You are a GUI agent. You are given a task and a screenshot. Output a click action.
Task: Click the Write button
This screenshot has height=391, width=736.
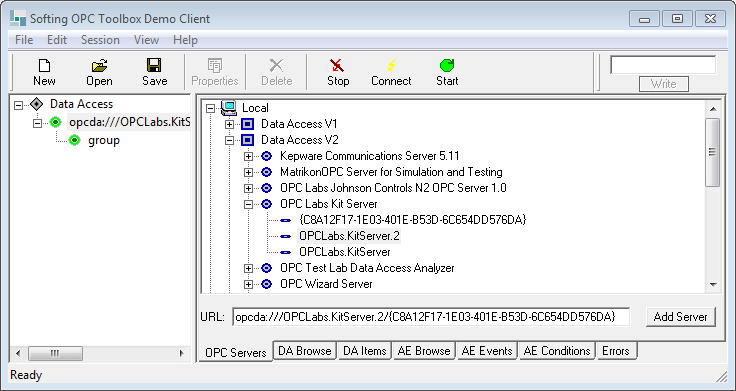click(x=663, y=84)
